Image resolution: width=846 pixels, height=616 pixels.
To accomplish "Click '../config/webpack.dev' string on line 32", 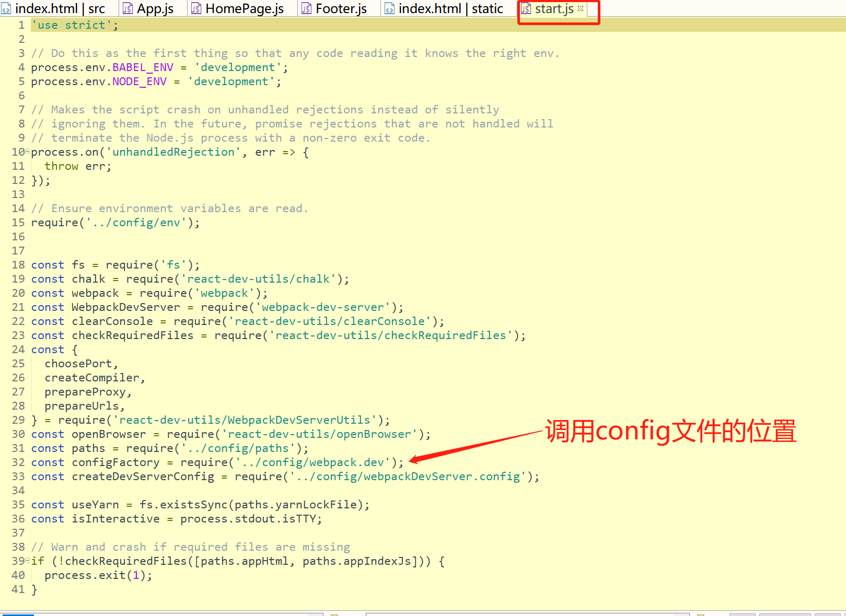I will pyautogui.click(x=313, y=462).
